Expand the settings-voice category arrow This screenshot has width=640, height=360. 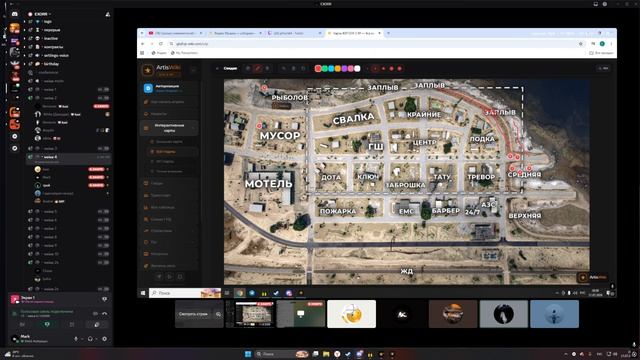point(24,56)
